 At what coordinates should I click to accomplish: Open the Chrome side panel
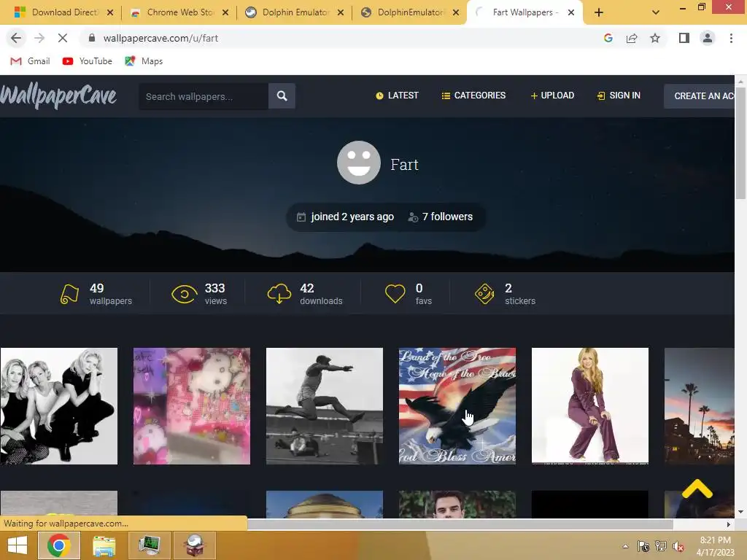(x=684, y=38)
